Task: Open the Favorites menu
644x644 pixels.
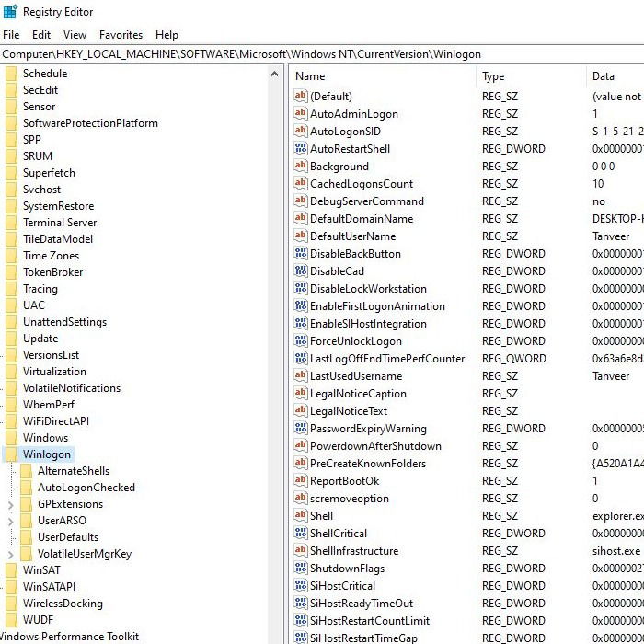Action: 121,35
